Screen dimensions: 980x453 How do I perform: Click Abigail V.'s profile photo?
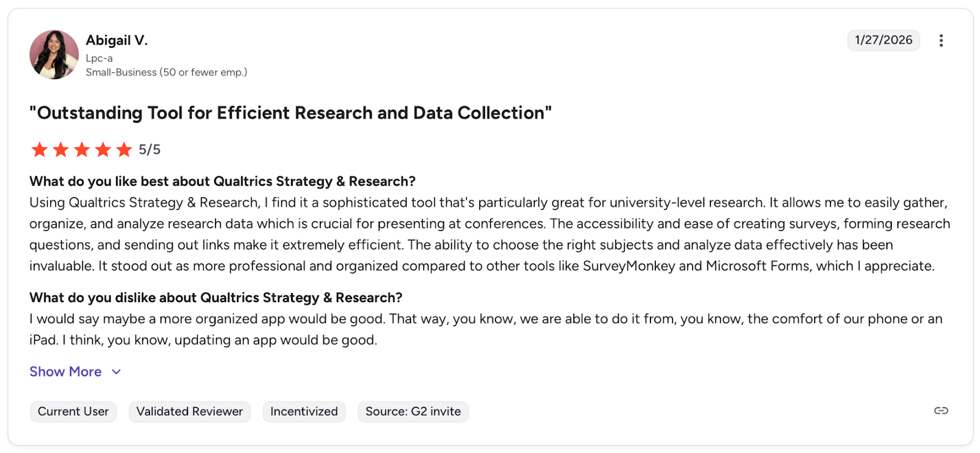click(x=54, y=55)
